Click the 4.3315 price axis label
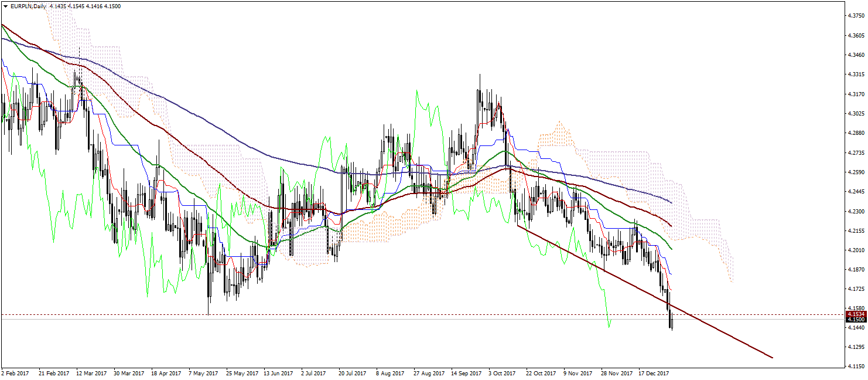This screenshot has height=380, width=868. point(856,74)
